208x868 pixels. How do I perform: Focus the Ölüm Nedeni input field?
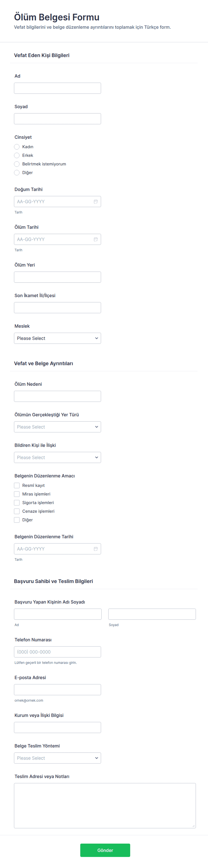tap(57, 396)
